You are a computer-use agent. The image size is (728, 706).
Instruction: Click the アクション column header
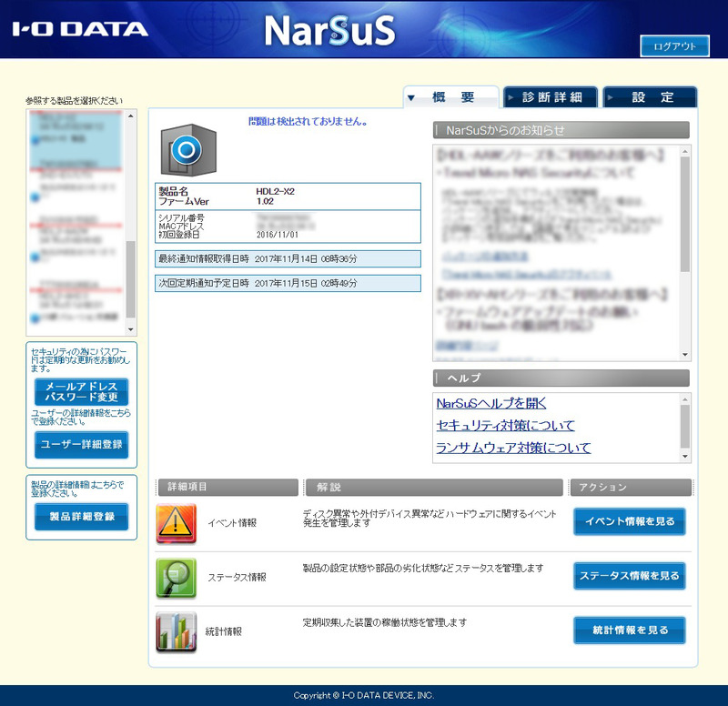(x=631, y=488)
